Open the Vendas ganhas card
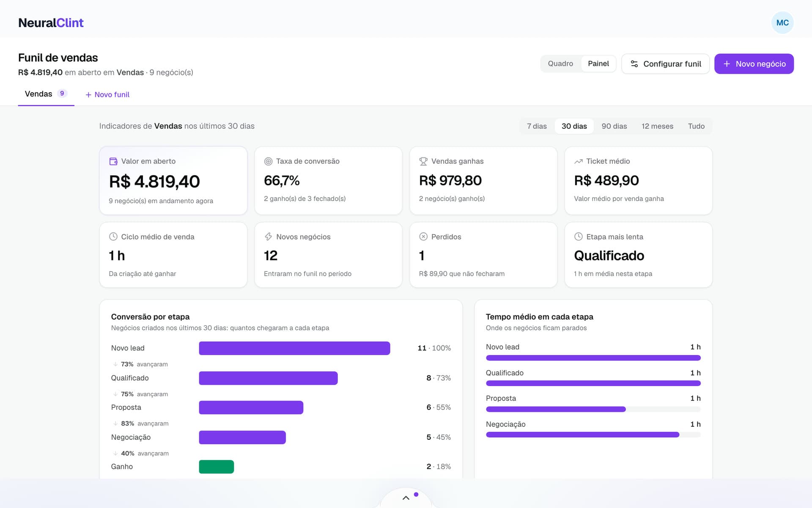This screenshot has height=508, width=812. click(483, 180)
